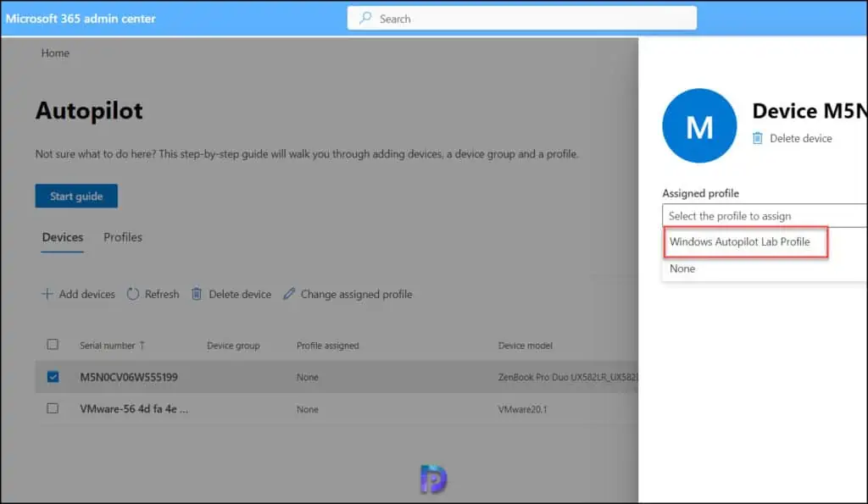Click the VMware20.1 device model cell
This screenshot has height=504, width=868.
pyautogui.click(x=522, y=409)
